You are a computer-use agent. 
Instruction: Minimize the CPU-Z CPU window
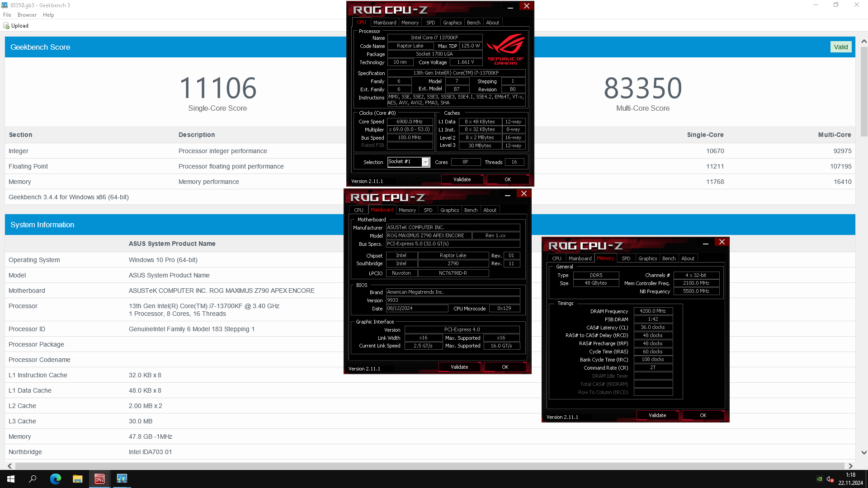(510, 8)
